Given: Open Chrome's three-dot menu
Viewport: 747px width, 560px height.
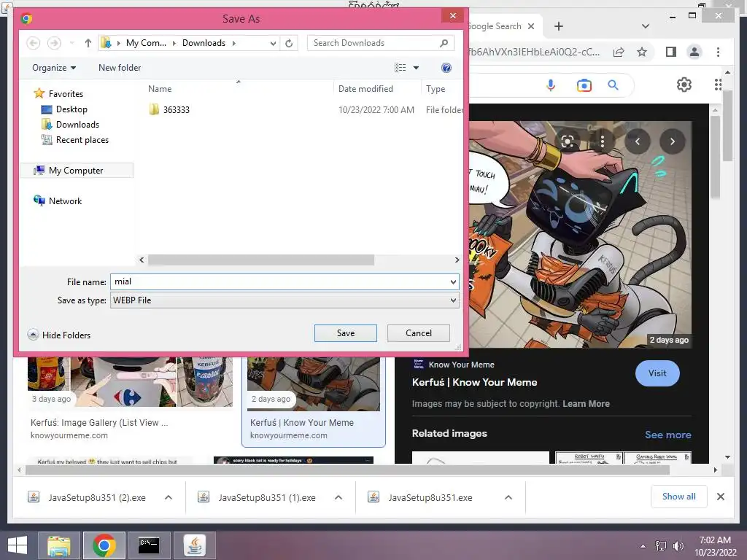Looking at the screenshot, I should pos(718,52).
